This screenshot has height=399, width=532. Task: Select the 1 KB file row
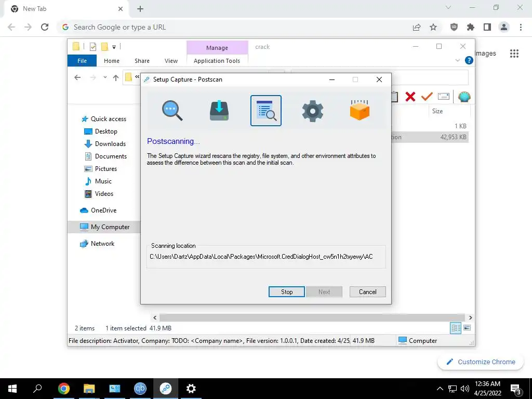click(x=430, y=126)
